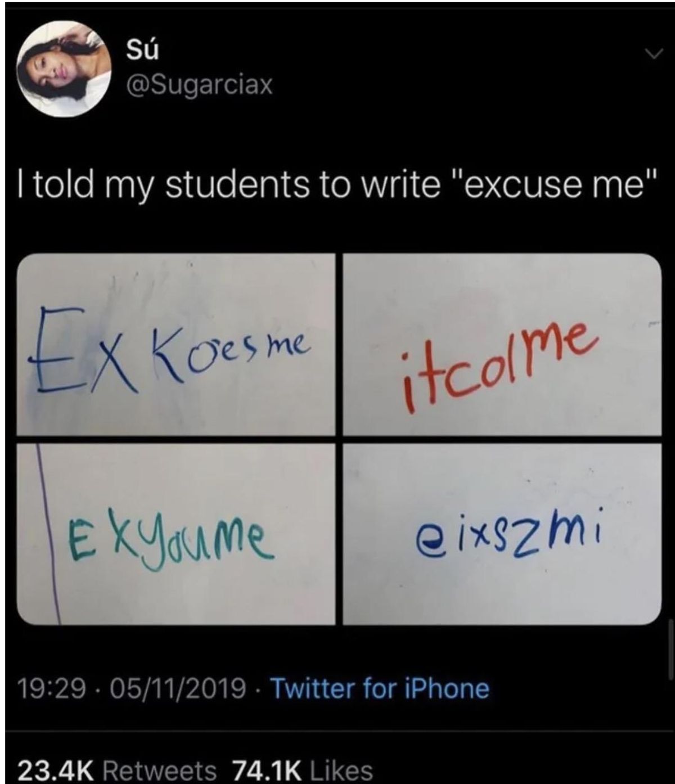
Task: Click the Twitter for iPhone source link
Action: pos(380,688)
